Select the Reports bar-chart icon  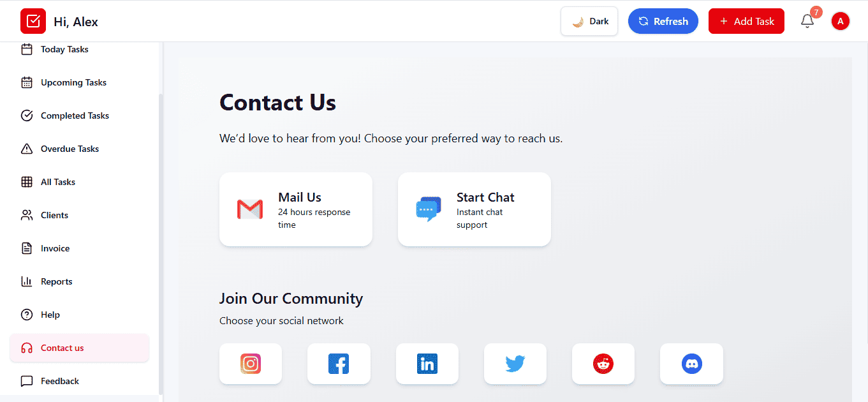click(x=27, y=281)
